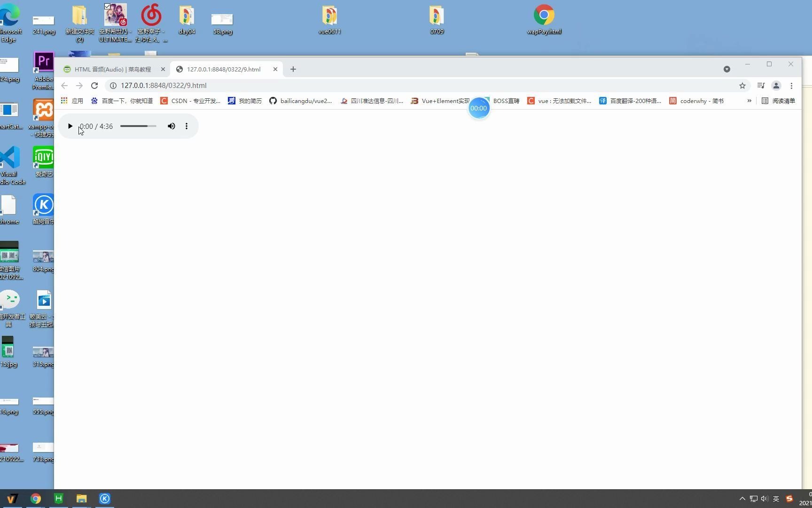This screenshot has width=812, height=508.
Task: Open CSDN - 专业开发 bookmark
Action: pos(190,101)
